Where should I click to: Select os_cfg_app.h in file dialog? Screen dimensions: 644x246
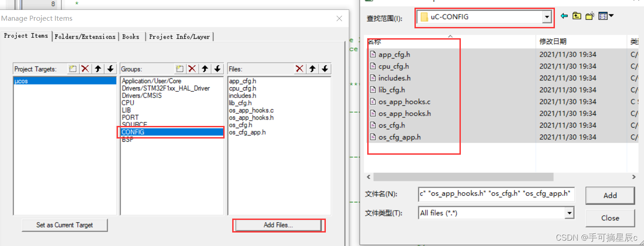click(x=400, y=137)
